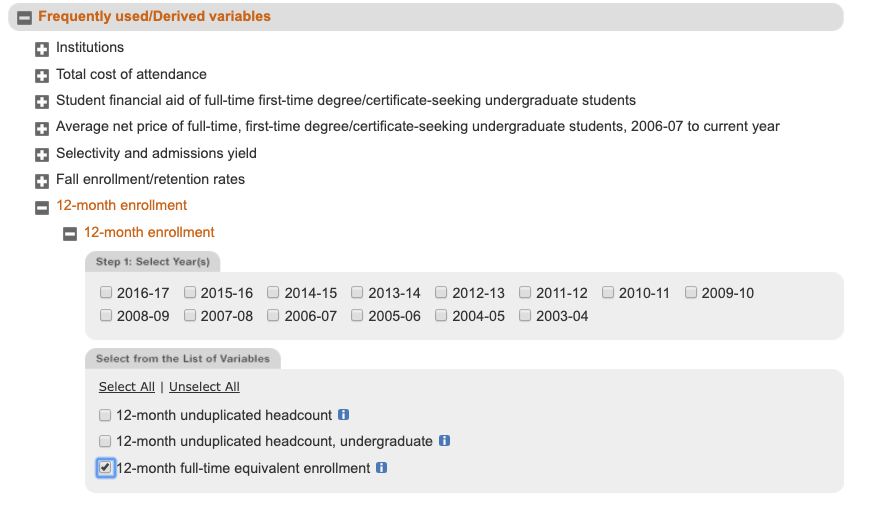871x507 pixels.
Task: Enable 12-month unduplicated headcount checkbox
Action: 105,415
